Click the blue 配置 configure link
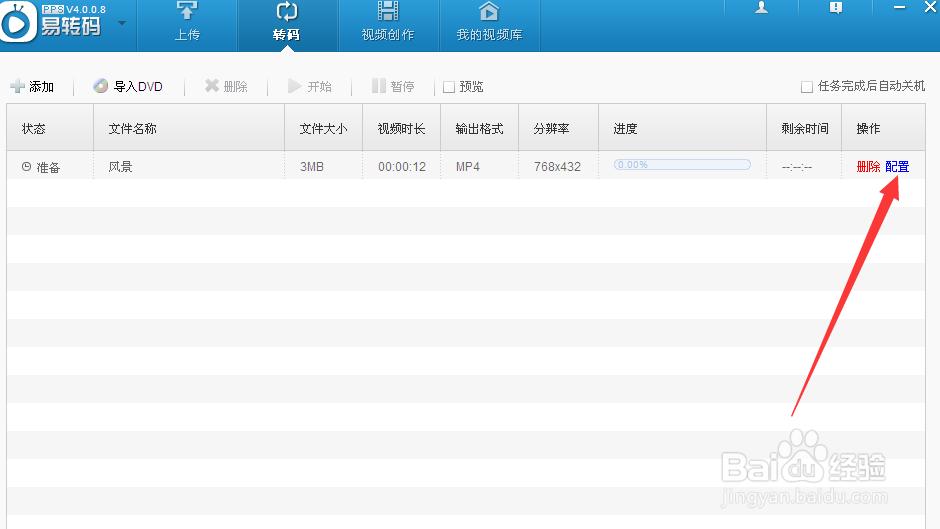940x529 pixels. 897,167
